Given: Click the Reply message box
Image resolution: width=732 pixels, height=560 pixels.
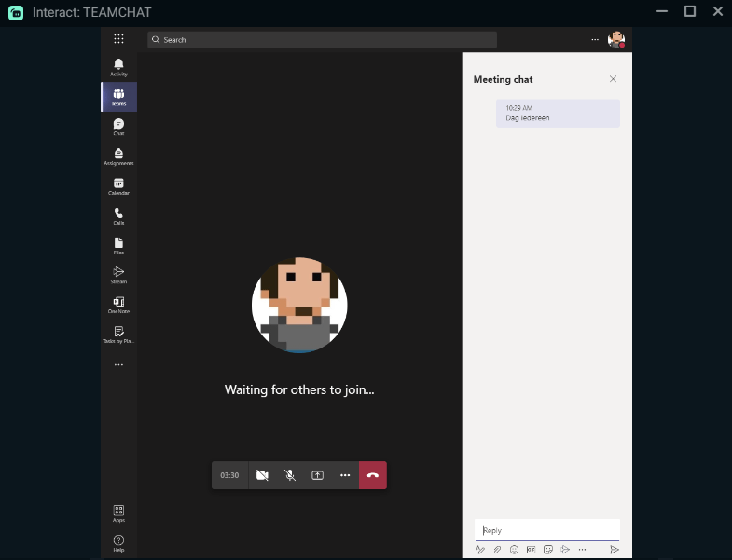Looking at the screenshot, I should click(546, 530).
